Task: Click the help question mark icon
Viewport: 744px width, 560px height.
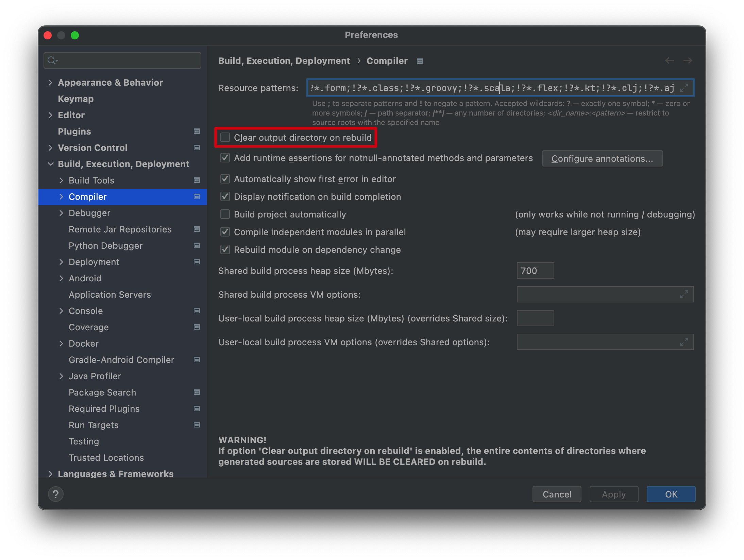Action: click(56, 494)
